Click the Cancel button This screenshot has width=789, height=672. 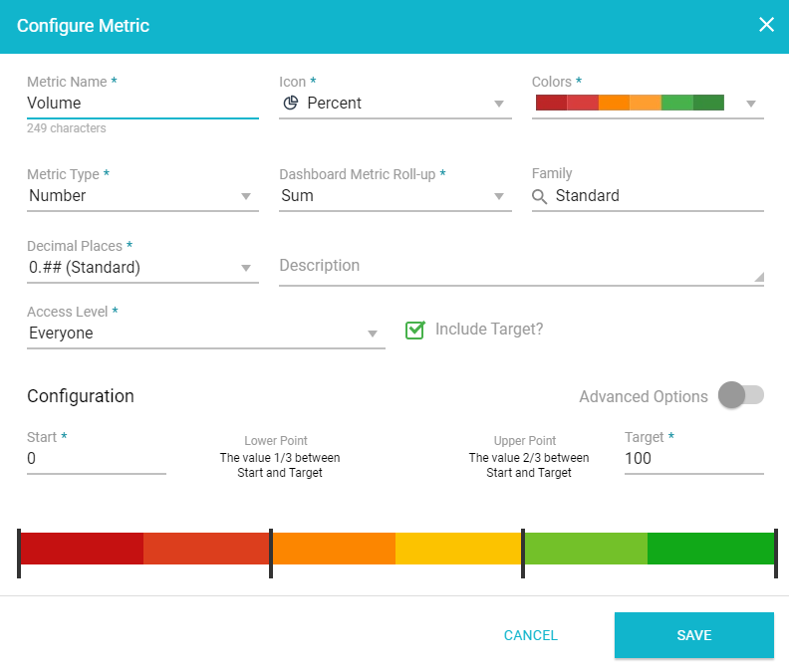530,635
